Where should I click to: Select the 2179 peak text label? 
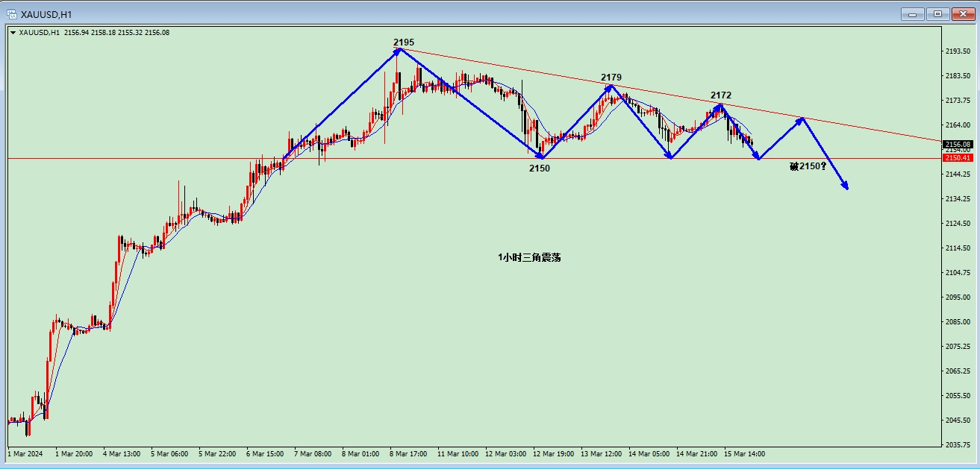coord(611,78)
